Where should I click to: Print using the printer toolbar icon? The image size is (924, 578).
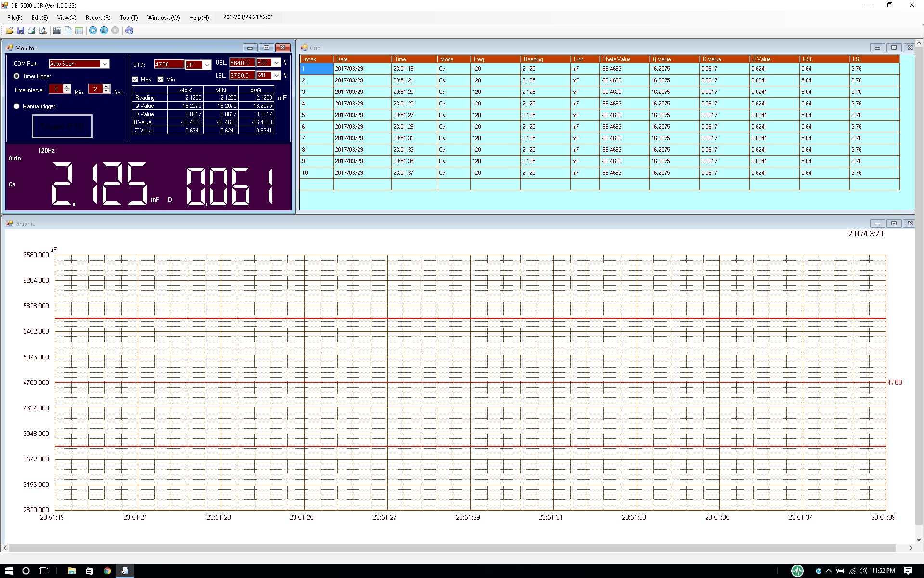32,30
